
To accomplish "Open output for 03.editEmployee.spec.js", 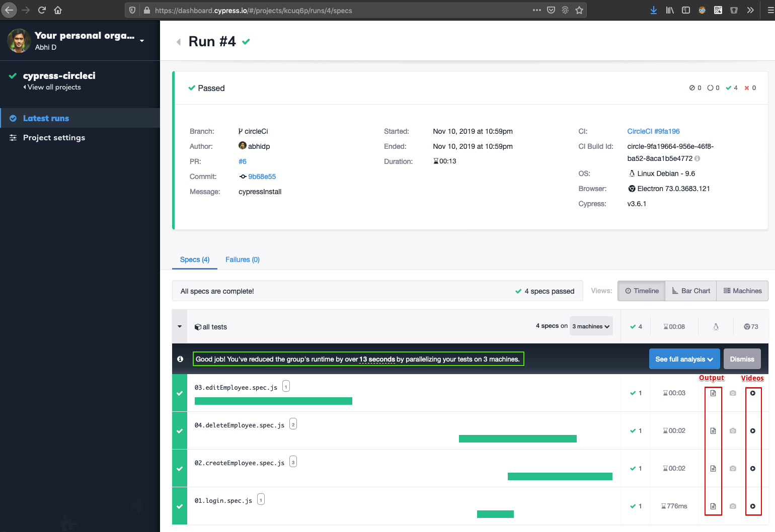I will tap(713, 393).
